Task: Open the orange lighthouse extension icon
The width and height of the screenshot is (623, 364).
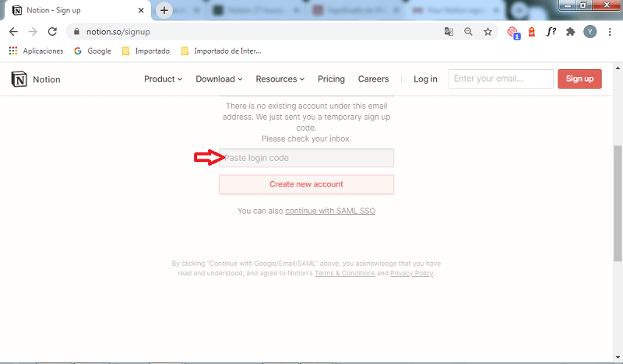Action: pyautogui.click(x=532, y=32)
